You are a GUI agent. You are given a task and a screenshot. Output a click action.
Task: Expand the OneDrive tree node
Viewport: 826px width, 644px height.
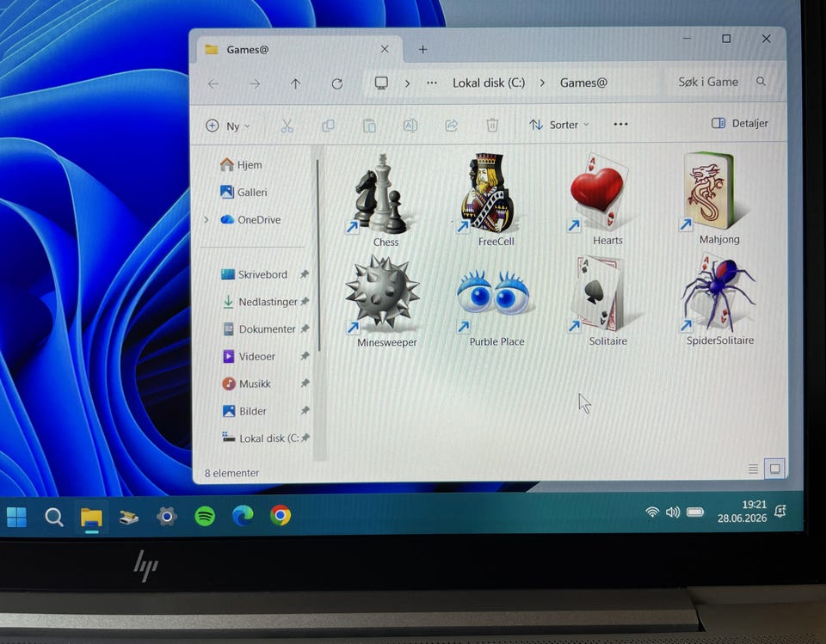[x=206, y=219]
